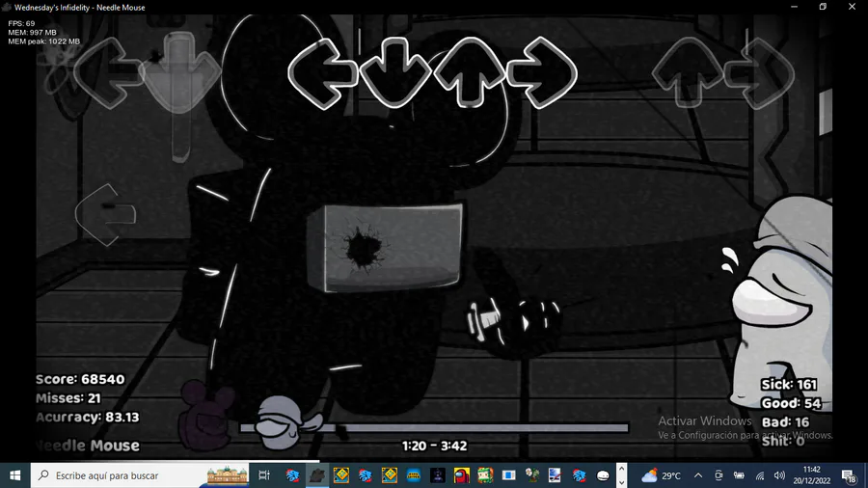Click the opponent's glowing down arrow receptor
This screenshot has width=868, height=488.
179,73
